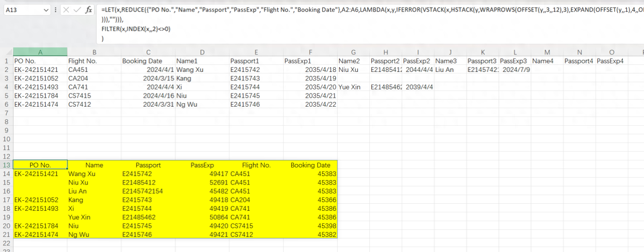
Task: Click cell A1 'PO No.'
Action: pyautogui.click(x=40, y=61)
